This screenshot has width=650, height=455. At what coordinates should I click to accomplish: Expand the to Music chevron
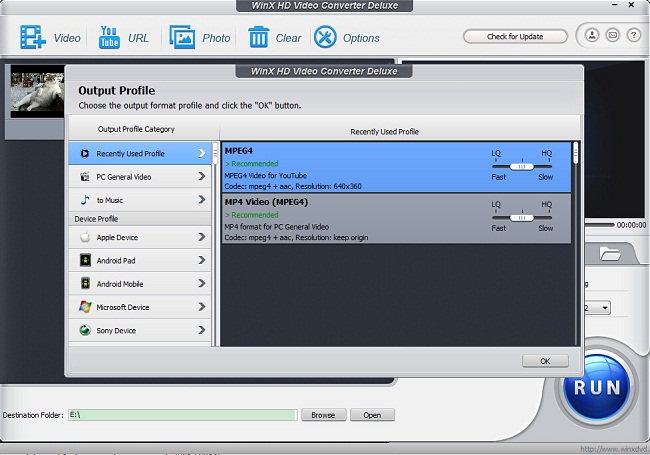tap(201, 200)
